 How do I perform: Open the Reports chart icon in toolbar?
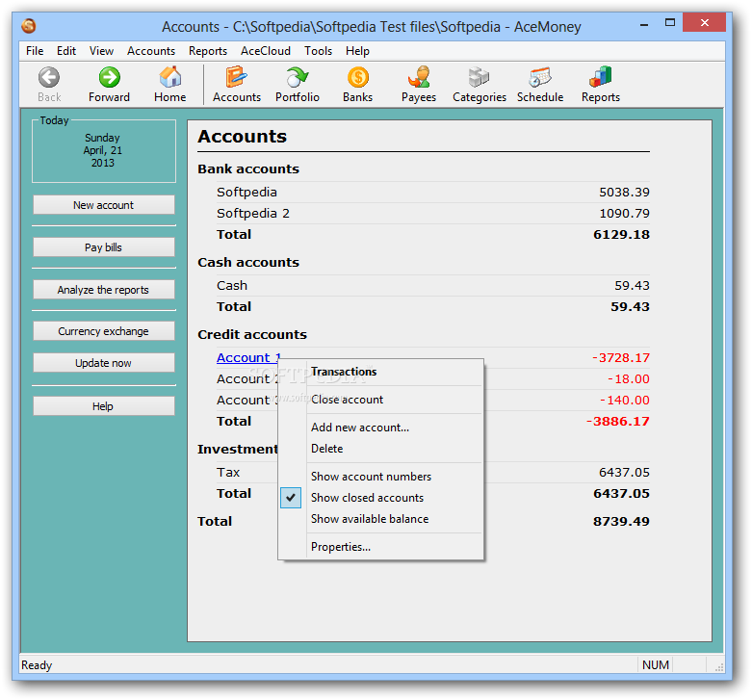point(601,77)
